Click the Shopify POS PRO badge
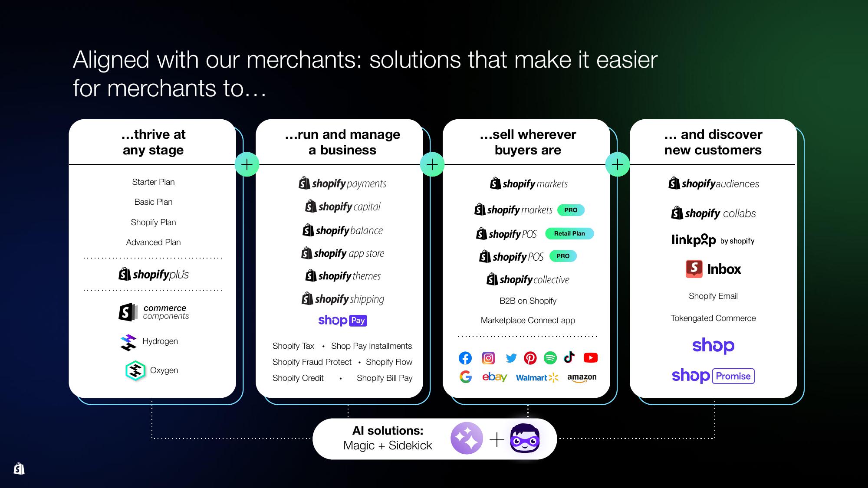 pyautogui.click(x=561, y=255)
